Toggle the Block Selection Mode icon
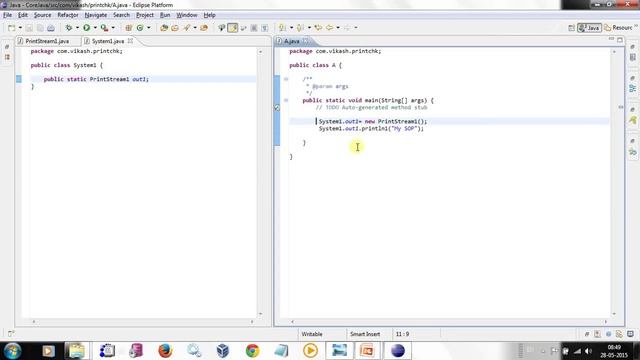This screenshot has height=360, width=640. (x=254, y=28)
